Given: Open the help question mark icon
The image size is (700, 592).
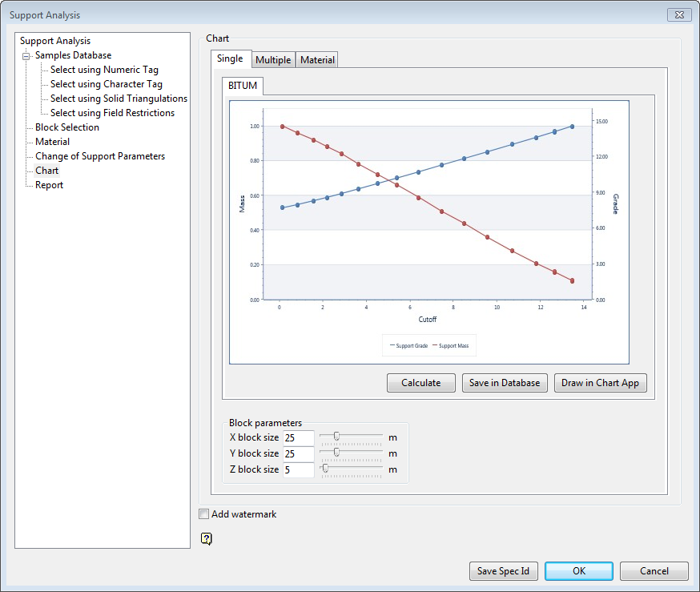Looking at the screenshot, I should click(x=207, y=539).
